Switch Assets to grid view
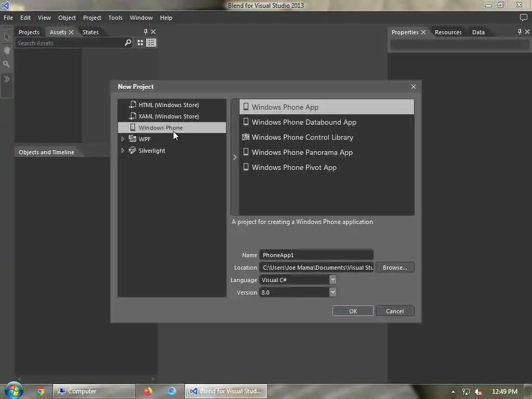 [140, 43]
